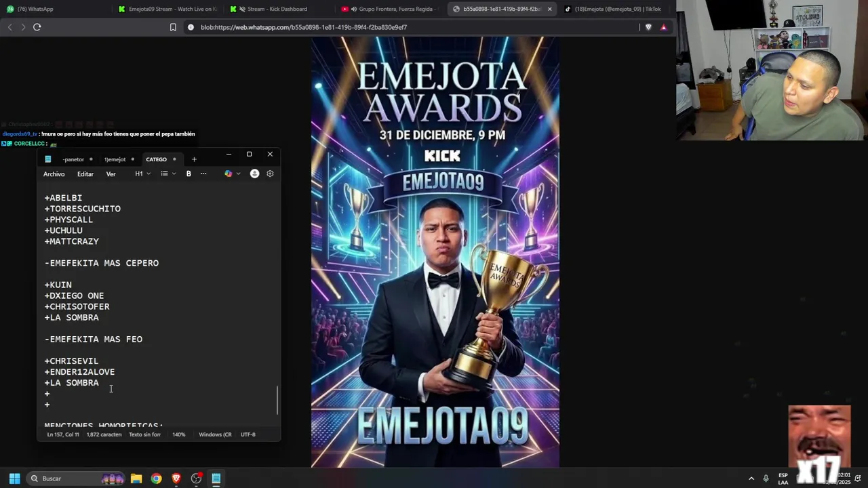Open File Explorer from the taskbar

136,479
